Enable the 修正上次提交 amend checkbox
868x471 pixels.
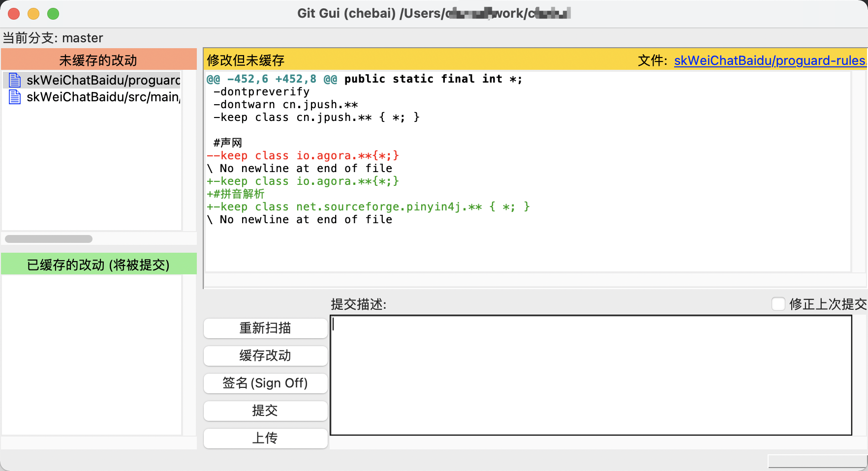779,304
